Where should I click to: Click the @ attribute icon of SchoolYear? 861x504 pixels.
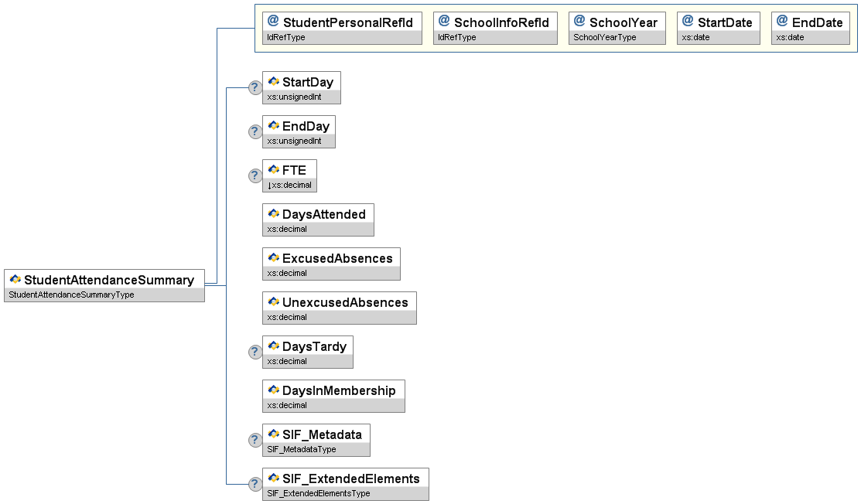coord(579,22)
